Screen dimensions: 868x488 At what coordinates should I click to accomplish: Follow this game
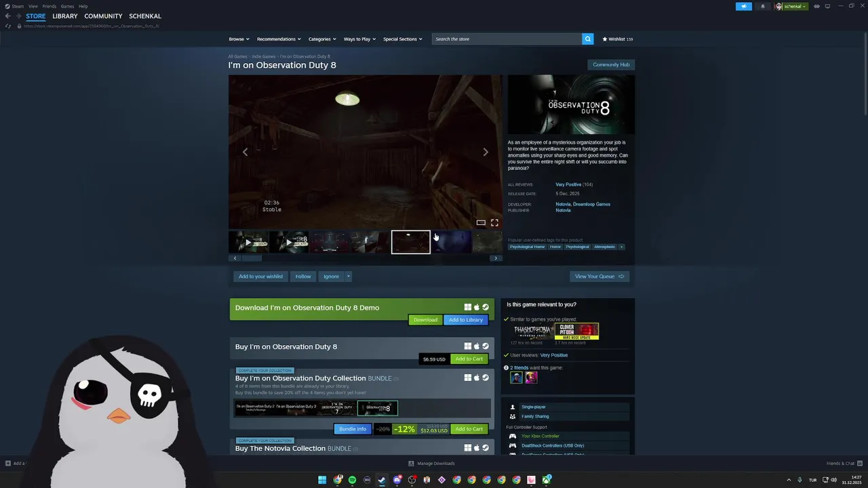[303, 277]
